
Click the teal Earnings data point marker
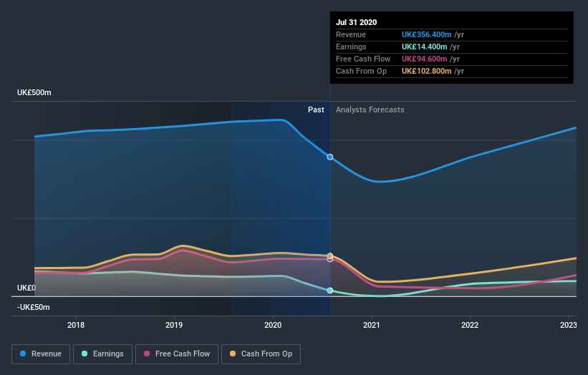[330, 291]
